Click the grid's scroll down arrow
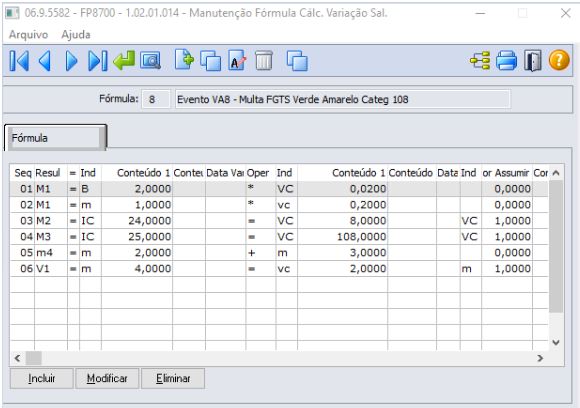 coord(556,343)
